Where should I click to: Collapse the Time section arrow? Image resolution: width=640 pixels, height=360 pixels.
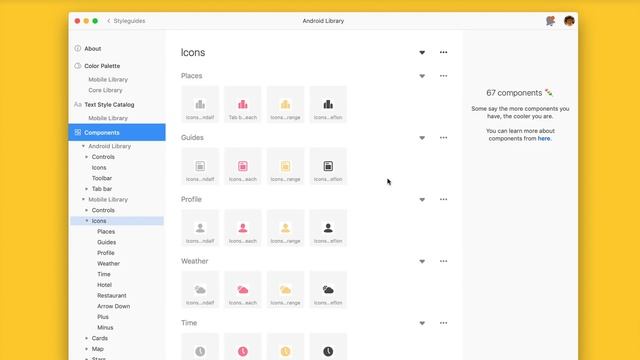coord(422,323)
